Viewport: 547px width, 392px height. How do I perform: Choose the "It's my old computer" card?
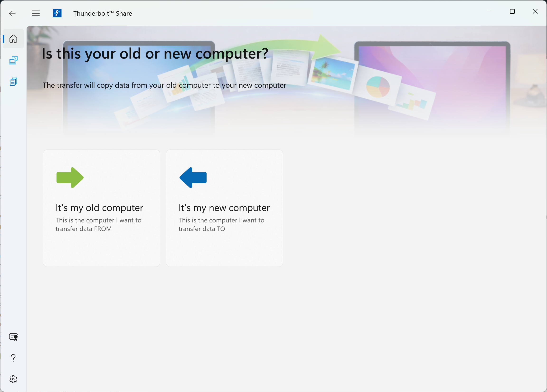click(101, 208)
